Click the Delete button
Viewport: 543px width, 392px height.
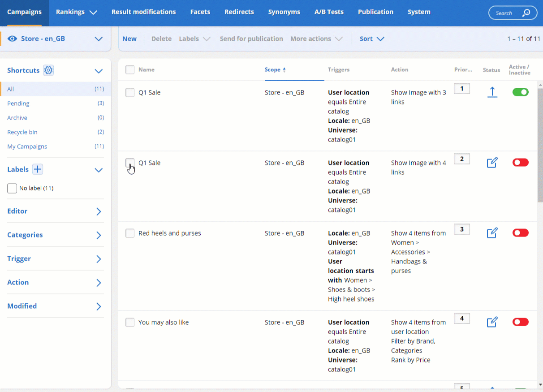point(161,39)
